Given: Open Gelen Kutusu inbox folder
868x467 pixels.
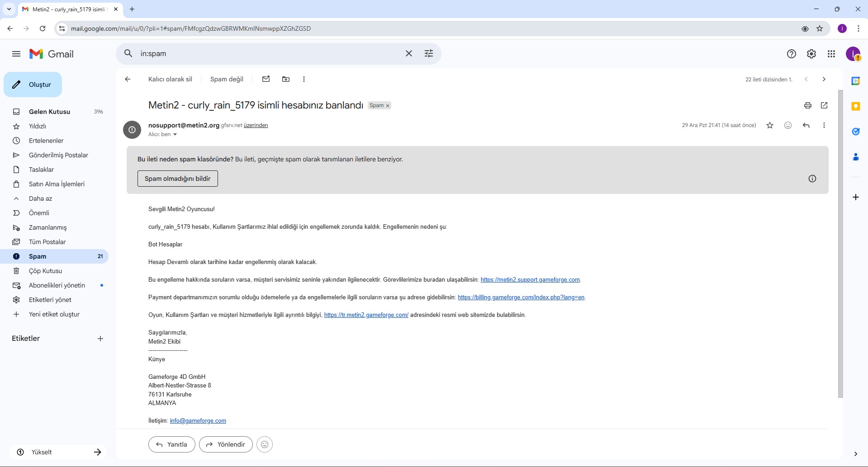Looking at the screenshot, I should 54,112.
